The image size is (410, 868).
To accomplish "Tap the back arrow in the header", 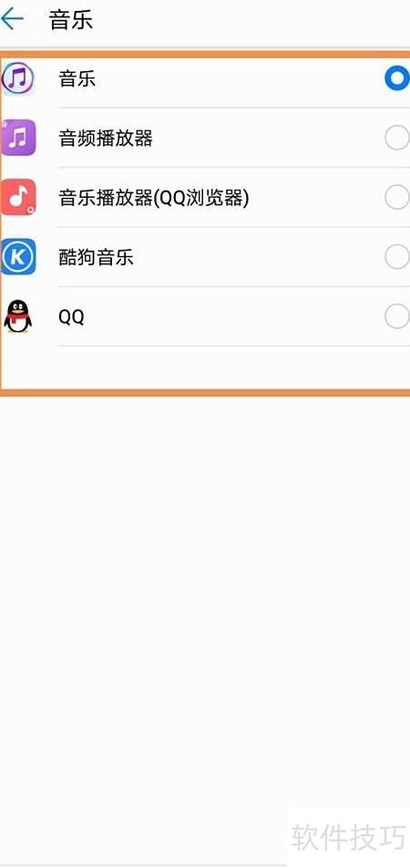I will click(12, 19).
